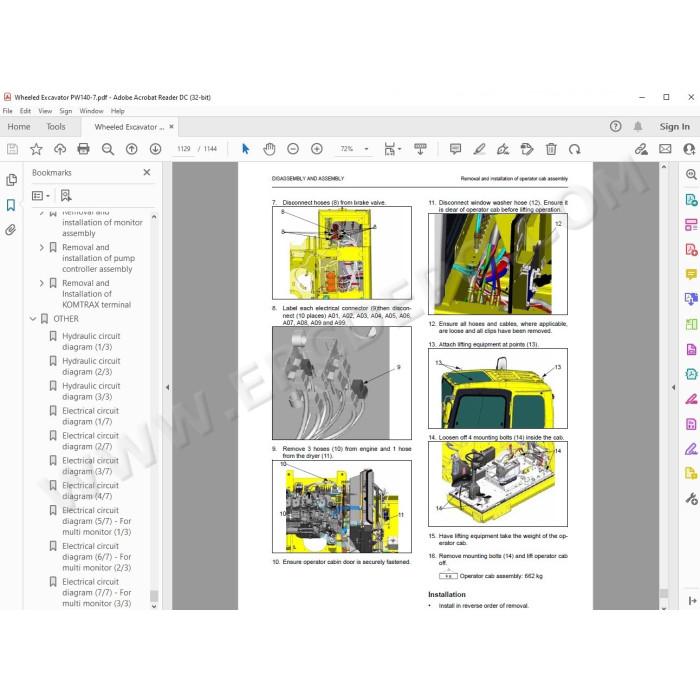The height and width of the screenshot is (700, 700).
Task: Open the View menu
Action: tap(45, 111)
